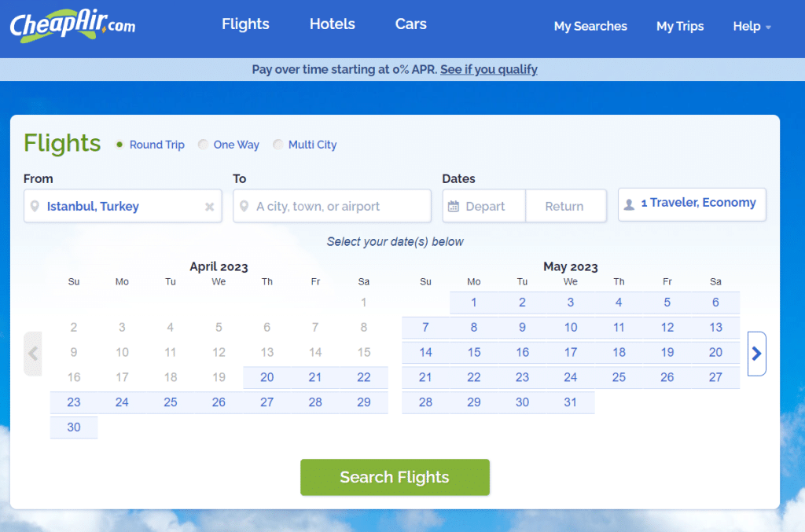Select May 8 in the calendar

coord(474,328)
